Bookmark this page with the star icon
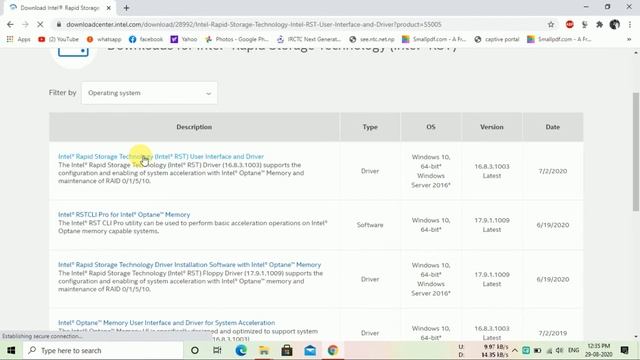The height and width of the screenshot is (360, 640). 551,24
